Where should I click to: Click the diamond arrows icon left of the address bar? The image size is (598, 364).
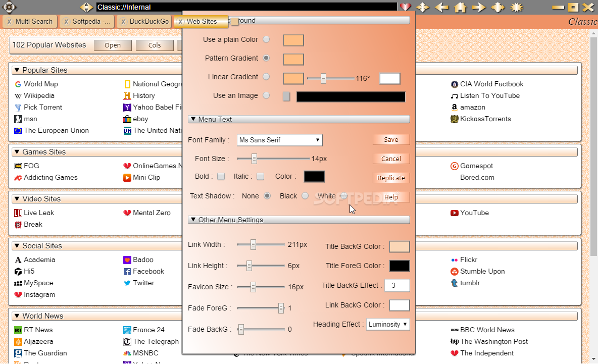[87, 7]
